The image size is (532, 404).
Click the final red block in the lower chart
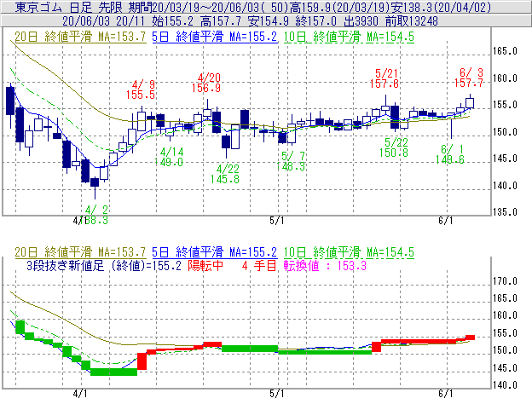coord(471,338)
